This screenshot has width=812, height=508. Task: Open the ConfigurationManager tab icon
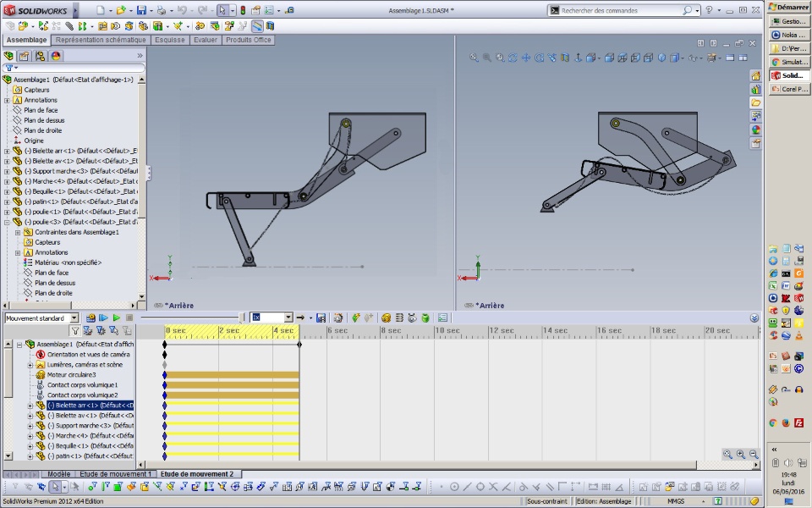[x=40, y=56]
